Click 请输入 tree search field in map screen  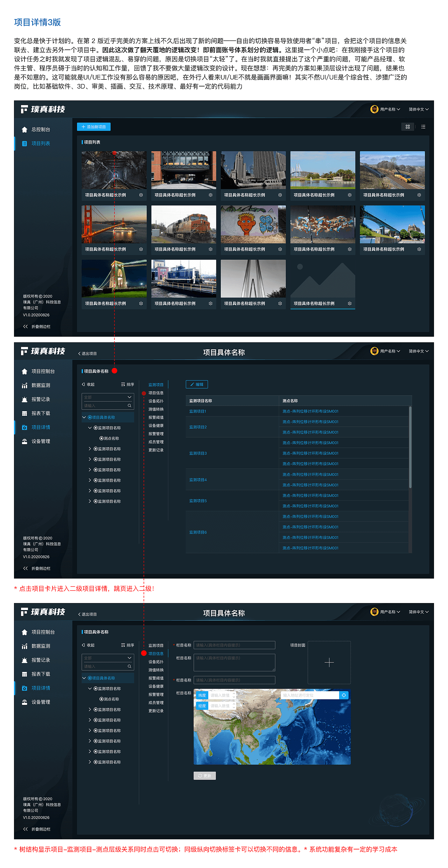(108, 666)
